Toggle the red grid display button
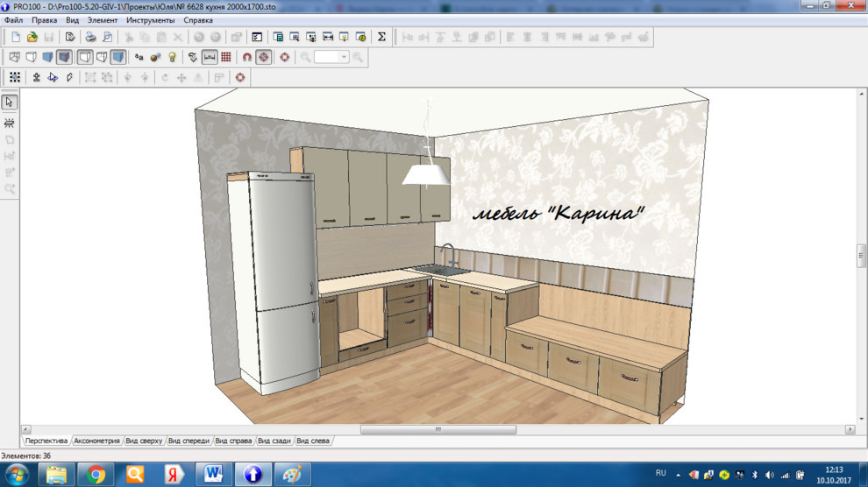 (x=226, y=57)
